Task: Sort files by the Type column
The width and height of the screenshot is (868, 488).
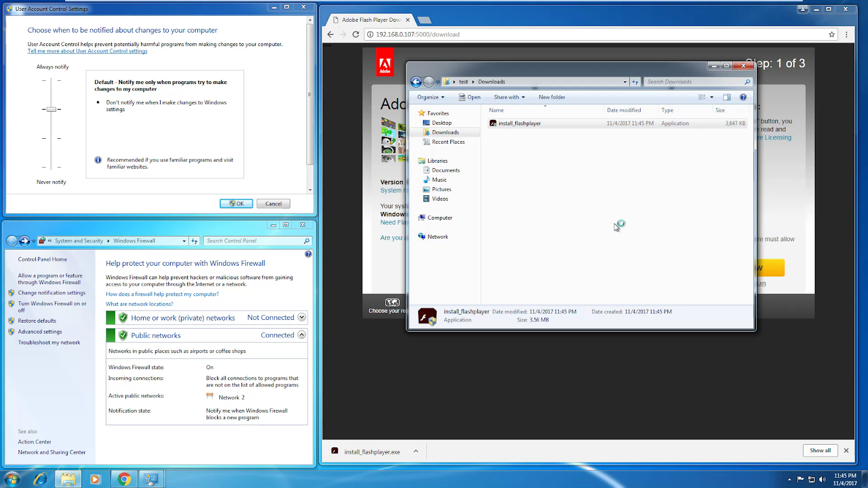Action: pyautogui.click(x=685, y=110)
